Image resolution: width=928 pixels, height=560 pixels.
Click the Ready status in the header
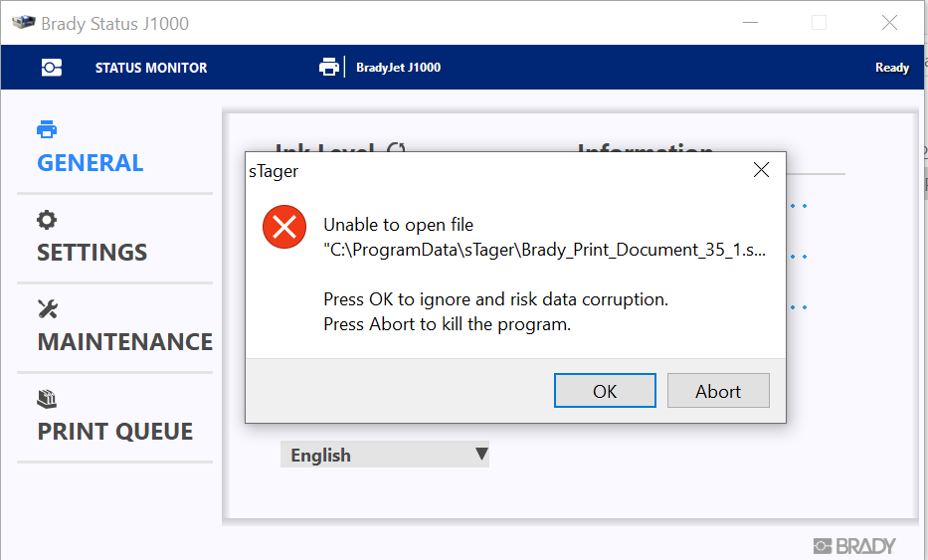point(891,68)
